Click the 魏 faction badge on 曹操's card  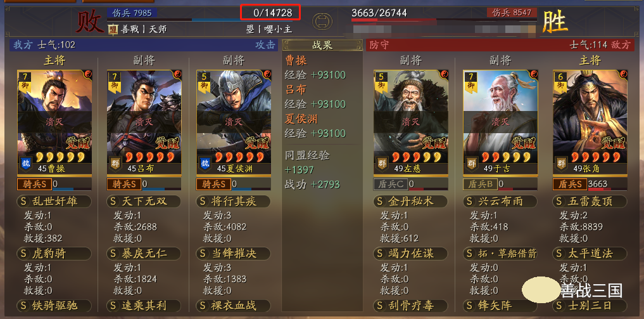point(24,163)
